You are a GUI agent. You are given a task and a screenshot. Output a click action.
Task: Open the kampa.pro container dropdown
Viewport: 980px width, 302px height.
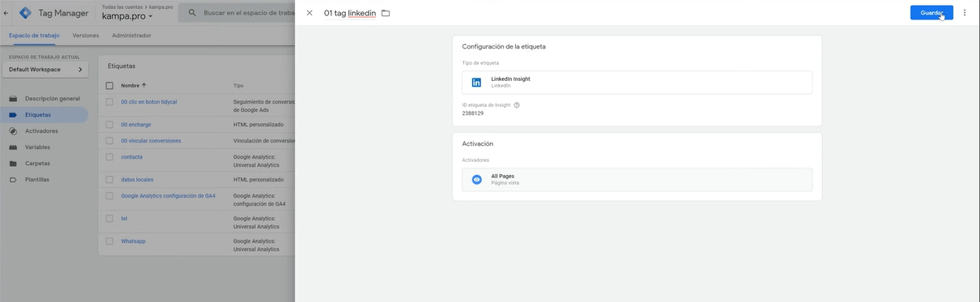pyautogui.click(x=127, y=16)
